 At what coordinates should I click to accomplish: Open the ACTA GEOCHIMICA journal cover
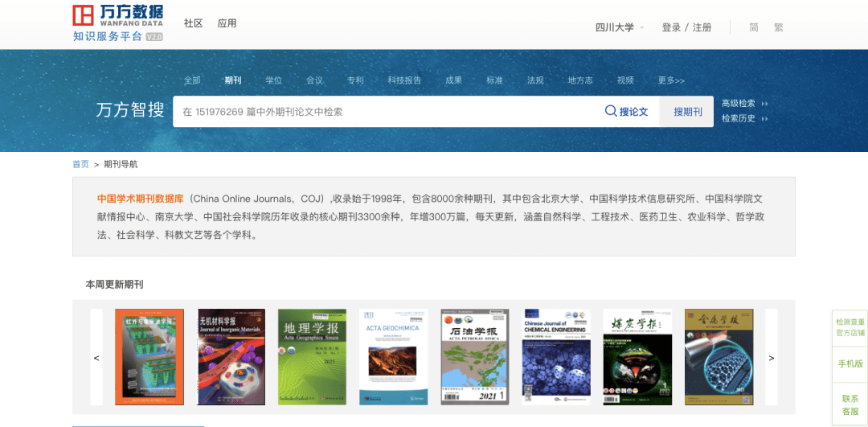click(393, 357)
